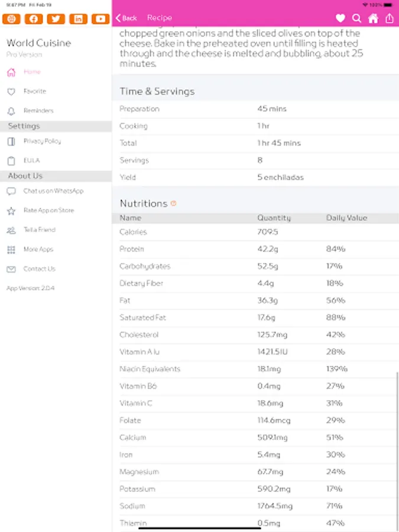The height and width of the screenshot is (532, 399).
Task: Tap Tell a Friend option
Action: [x=39, y=230]
